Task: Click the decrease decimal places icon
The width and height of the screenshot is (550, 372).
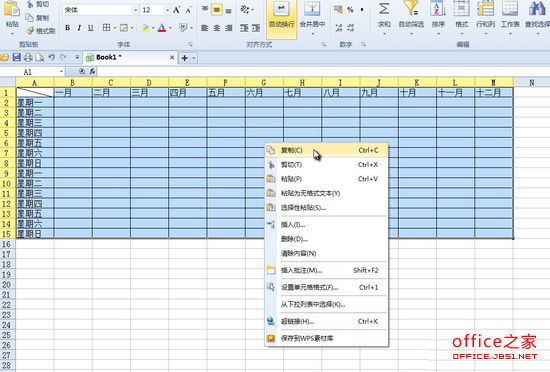Action: click(350, 27)
